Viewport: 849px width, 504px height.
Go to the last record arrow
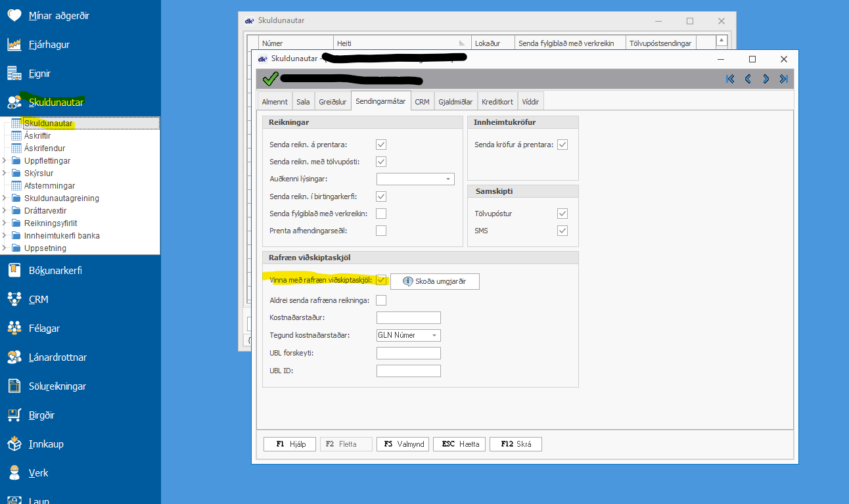783,79
